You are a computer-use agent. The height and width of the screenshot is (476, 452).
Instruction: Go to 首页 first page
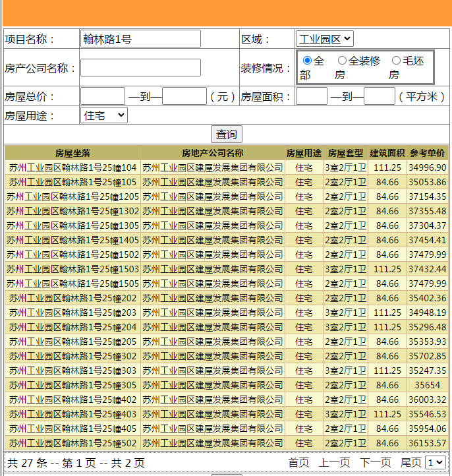point(298,463)
